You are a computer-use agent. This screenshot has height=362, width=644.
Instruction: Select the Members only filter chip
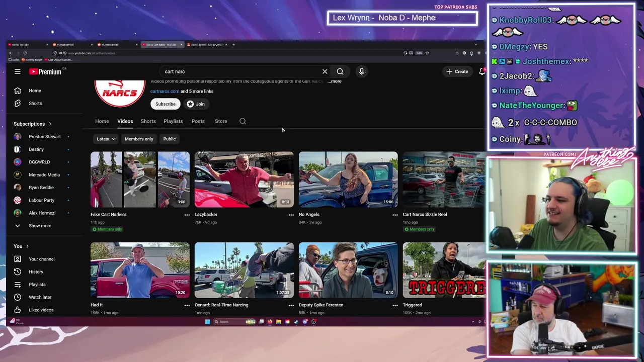point(139,139)
